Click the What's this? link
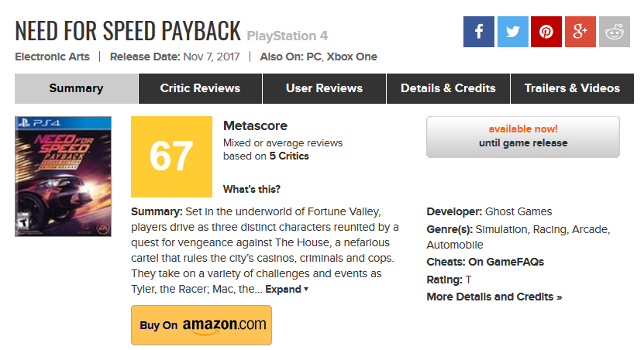This screenshot has width=644, height=350. pyautogui.click(x=252, y=189)
